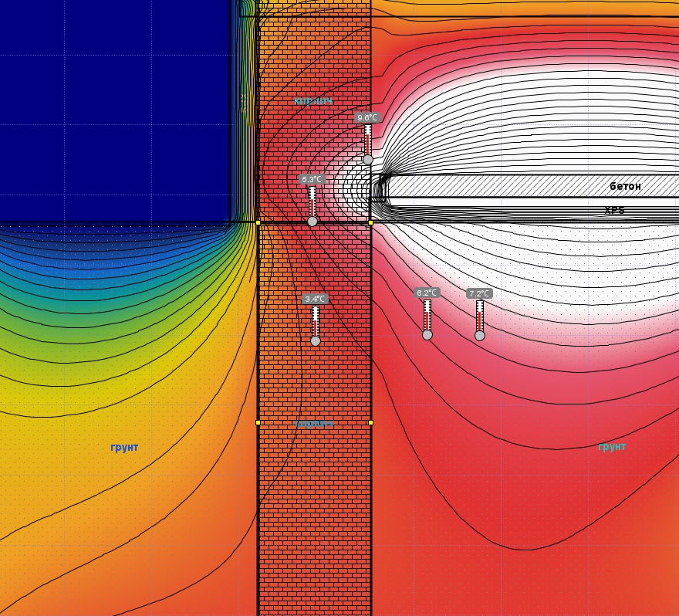Click the бетон material label

click(625, 186)
